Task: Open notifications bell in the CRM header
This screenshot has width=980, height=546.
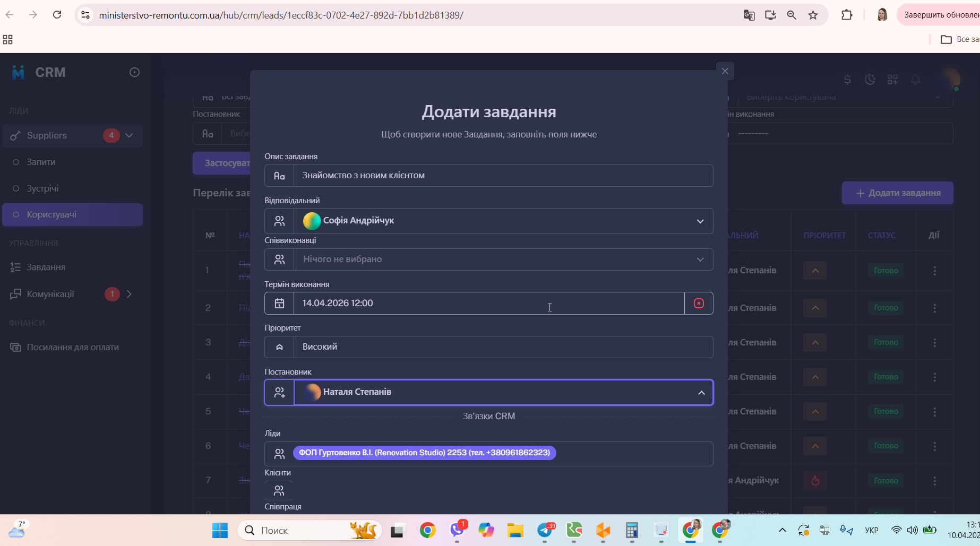Action: [x=915, y=80]
